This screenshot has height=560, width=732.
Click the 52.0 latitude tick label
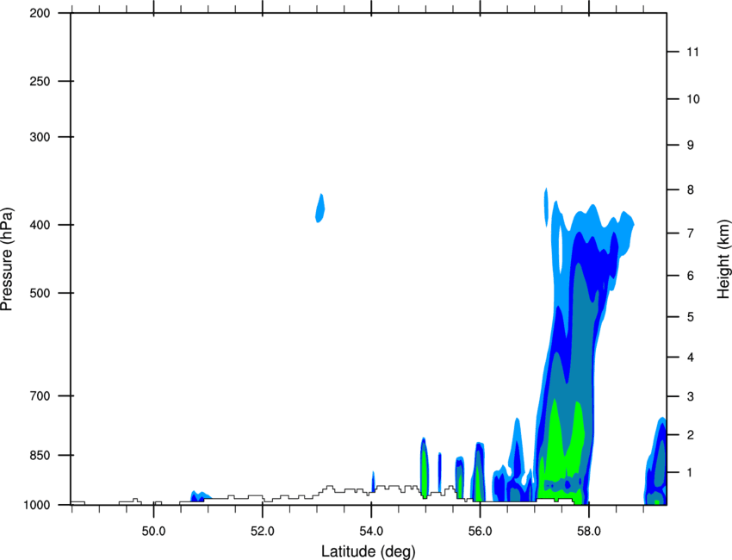click(x=263, y=531)
